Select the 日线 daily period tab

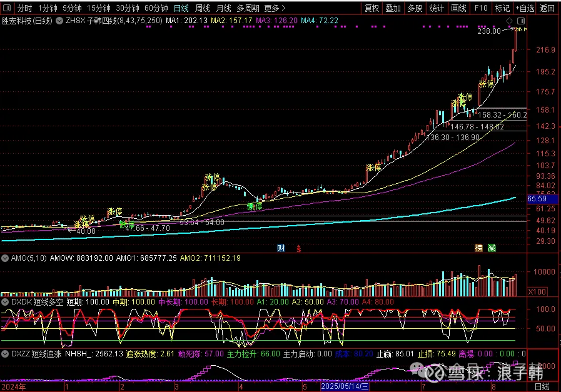[181, 8]
